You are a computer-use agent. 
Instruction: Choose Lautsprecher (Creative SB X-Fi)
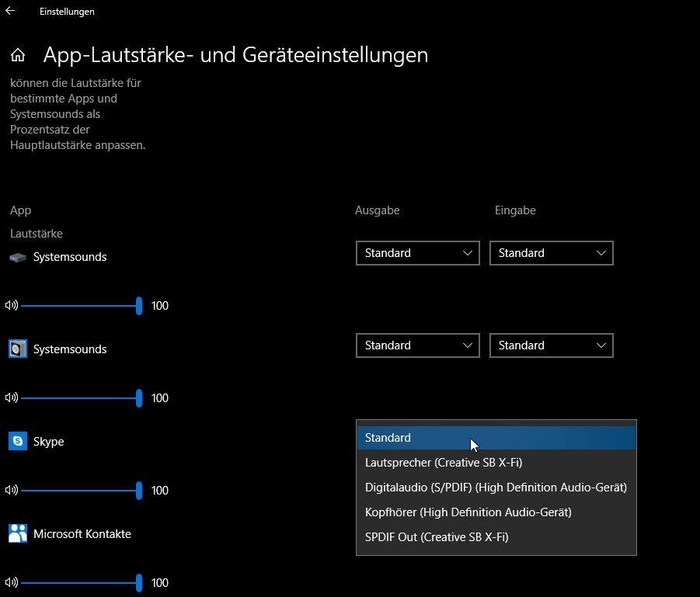point(496,463)
